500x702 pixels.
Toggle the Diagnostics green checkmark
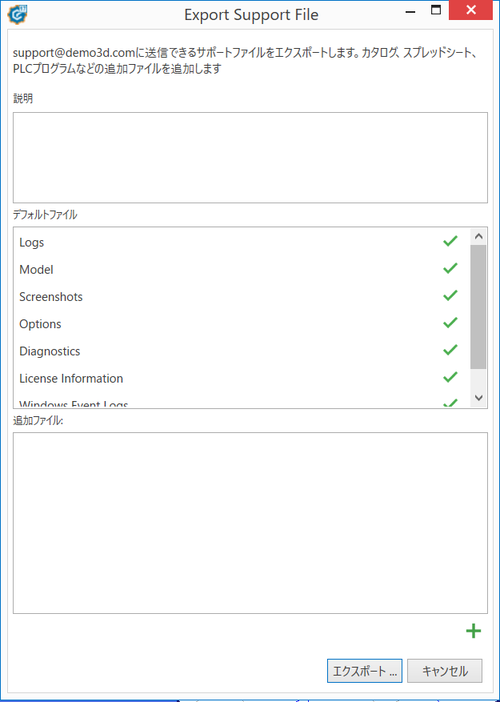450,350
